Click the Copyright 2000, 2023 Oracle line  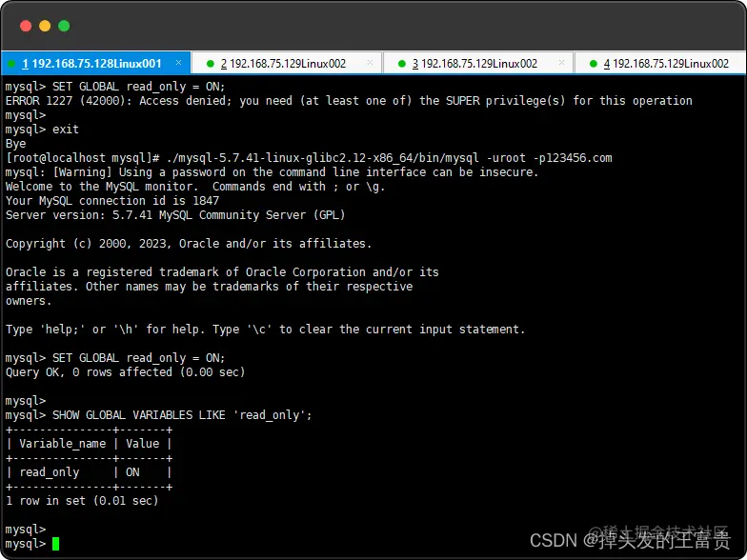[189, 244]
